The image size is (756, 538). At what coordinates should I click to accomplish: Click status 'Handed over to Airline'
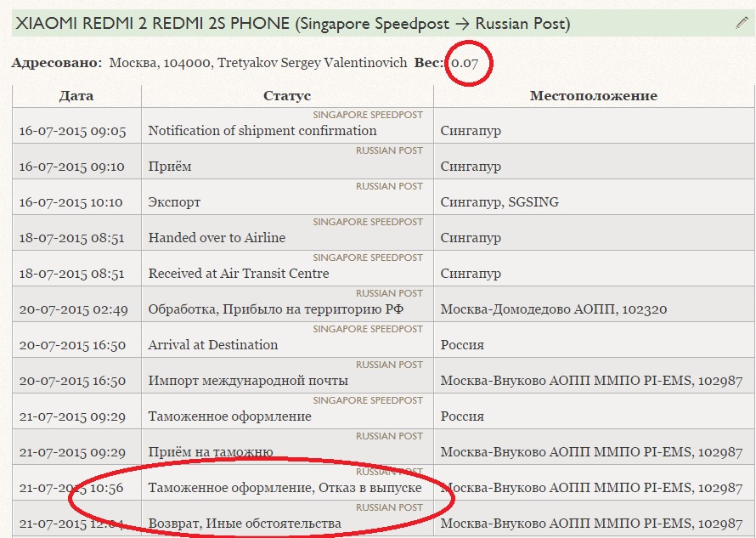(217, 237)
